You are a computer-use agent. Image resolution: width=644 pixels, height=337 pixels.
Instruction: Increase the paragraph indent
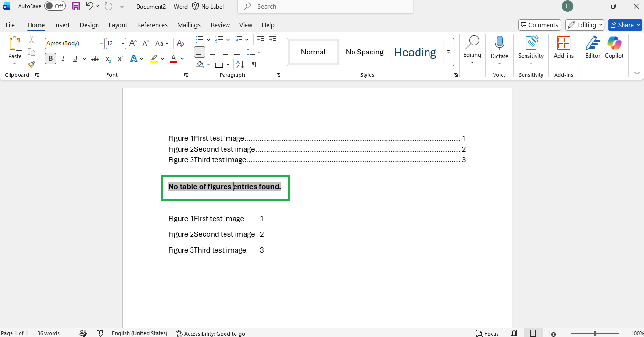pyautogui.click(x=273, y=39)
